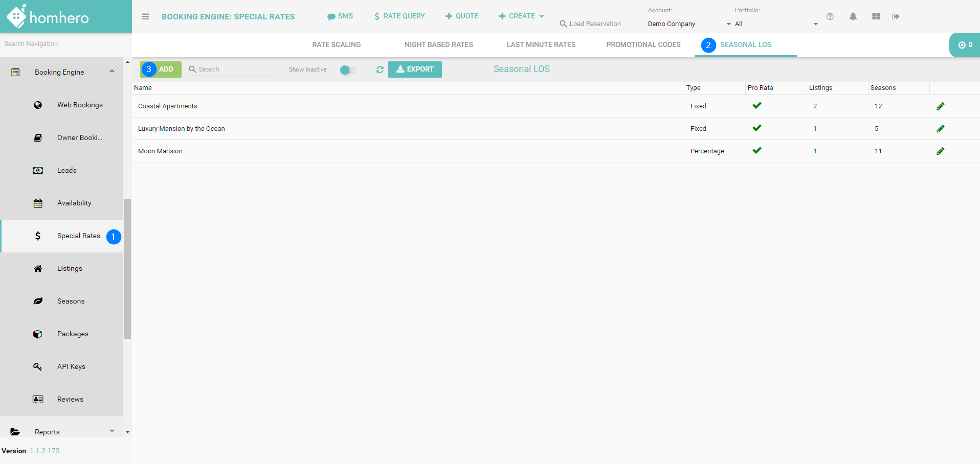Viewport: 980px width, 464px height.
Task: Collapse the Booking Engine section
Action: [112, 72]
